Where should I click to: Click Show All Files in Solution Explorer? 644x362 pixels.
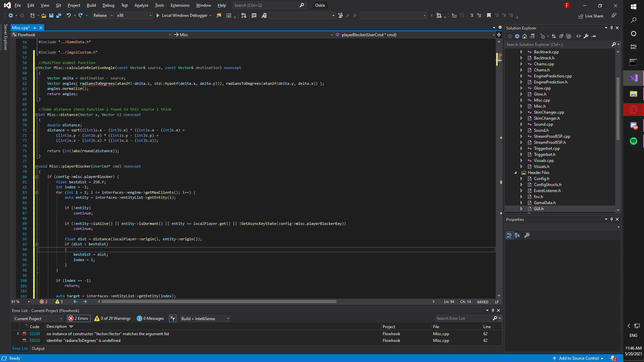pos(568,36)
